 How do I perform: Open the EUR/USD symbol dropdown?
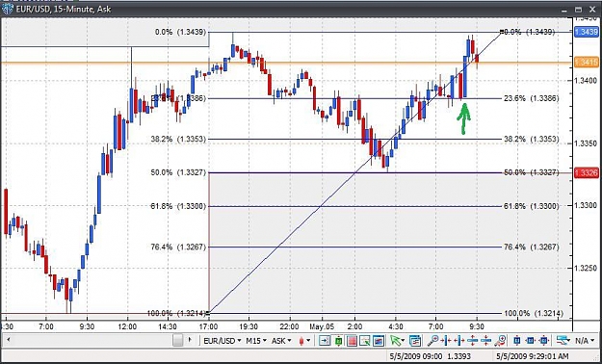pos(222,341)
